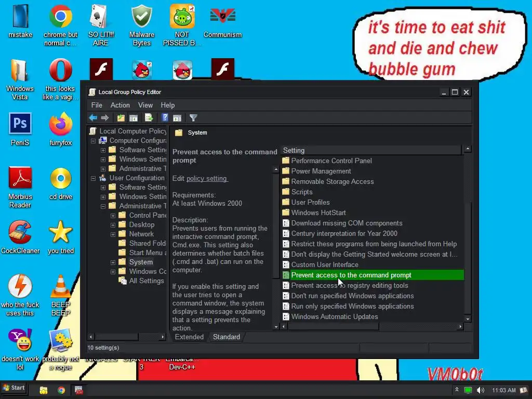Screen dimensions: 532x399
Task: Click the Back arrow toolbar icon
Action: (x=93, y=118)
